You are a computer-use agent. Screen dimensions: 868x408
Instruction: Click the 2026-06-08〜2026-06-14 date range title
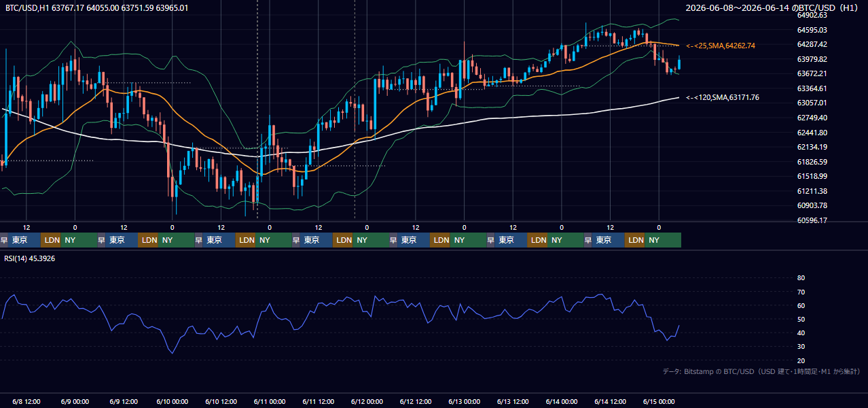pos(773,8)
